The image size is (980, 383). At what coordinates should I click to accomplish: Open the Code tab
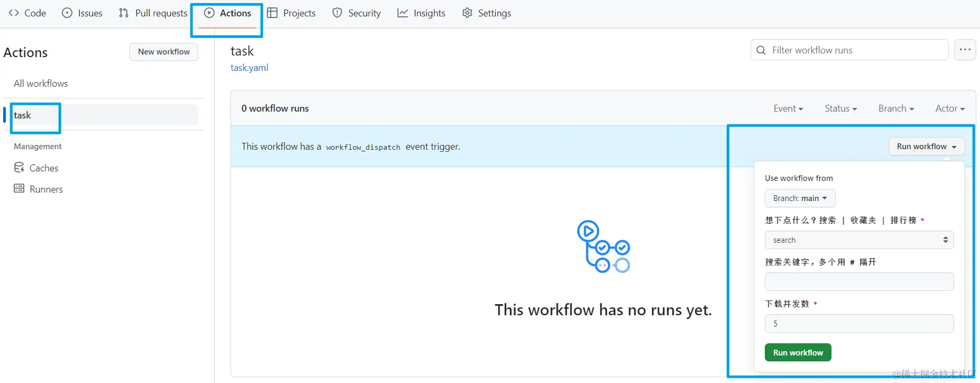coord(27,13)
